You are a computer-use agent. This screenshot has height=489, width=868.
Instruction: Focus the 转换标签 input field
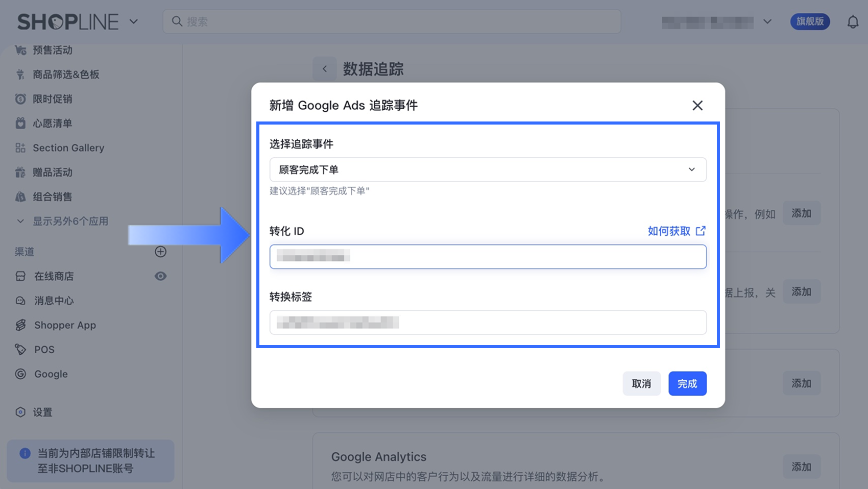point(488,323)
